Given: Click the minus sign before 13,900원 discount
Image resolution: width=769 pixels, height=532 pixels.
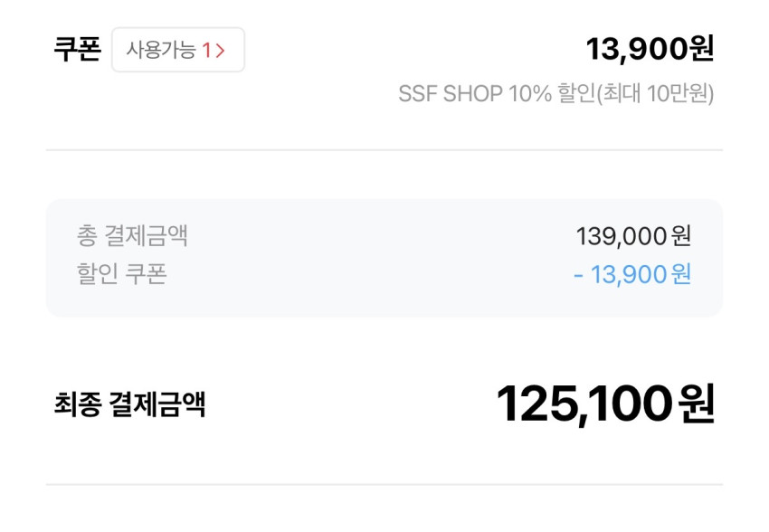Looking at the screenshot, I should [x=578, y=273].
